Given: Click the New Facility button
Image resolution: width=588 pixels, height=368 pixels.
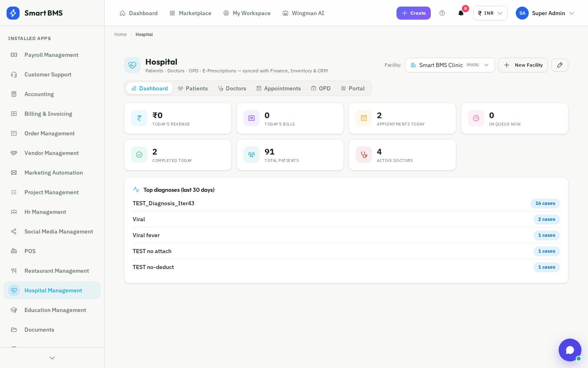Looking at the screenshot, I should (x=523, y=65).
